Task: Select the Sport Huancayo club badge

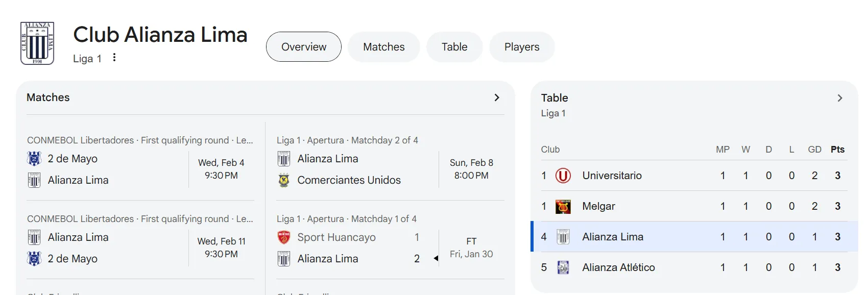Action: [x=284, y=237]
